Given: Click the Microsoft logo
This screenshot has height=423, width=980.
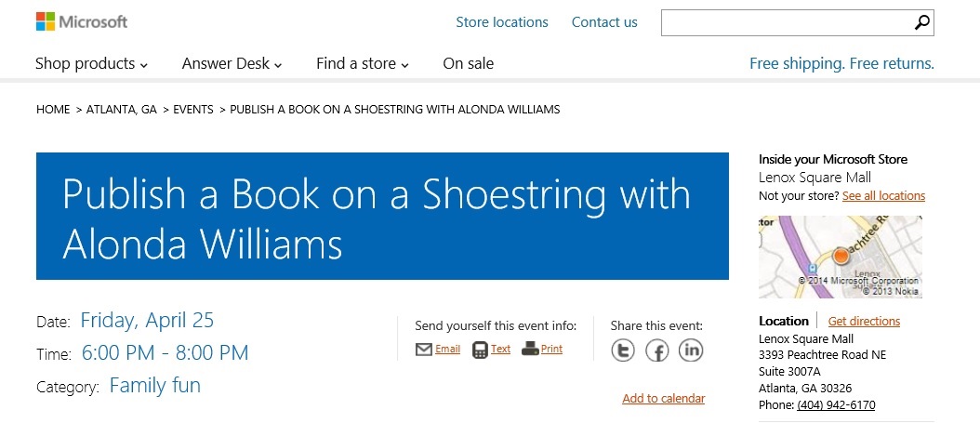Looking at the screenshot, I should pyautogui.click(x=81, y=21).
